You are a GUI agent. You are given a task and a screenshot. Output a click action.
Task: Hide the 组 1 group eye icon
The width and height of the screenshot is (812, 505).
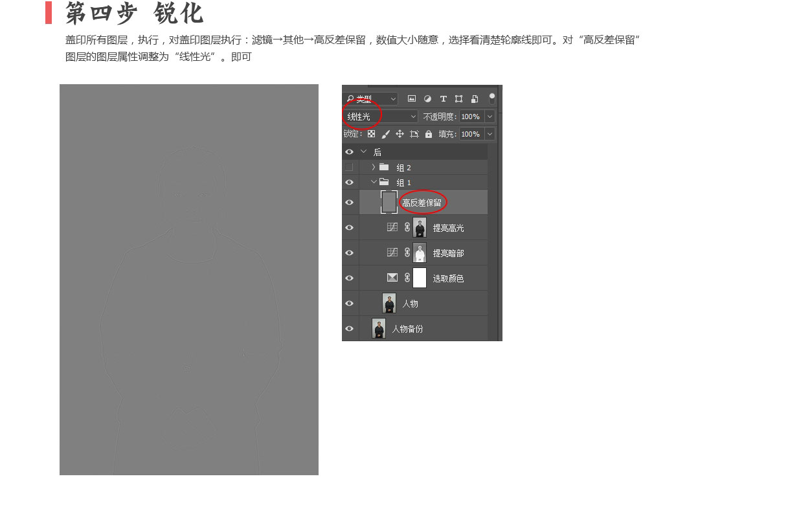[x=350, y=183]
